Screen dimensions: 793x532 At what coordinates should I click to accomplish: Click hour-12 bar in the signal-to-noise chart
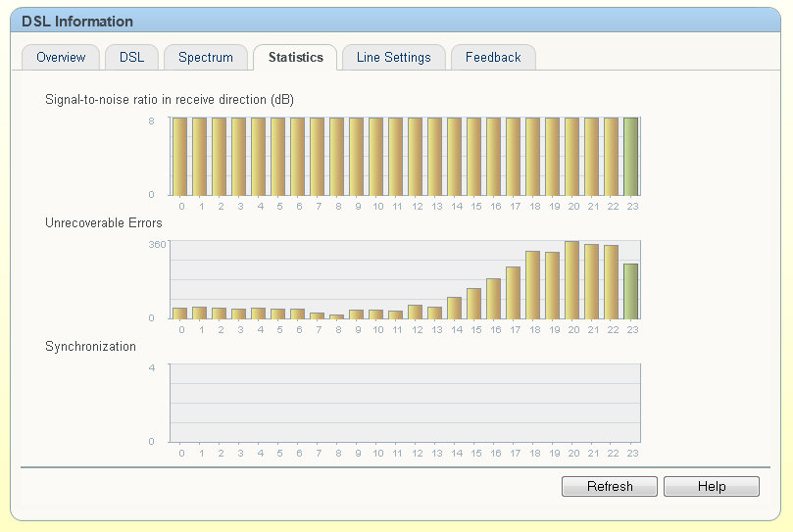point(416,157)
